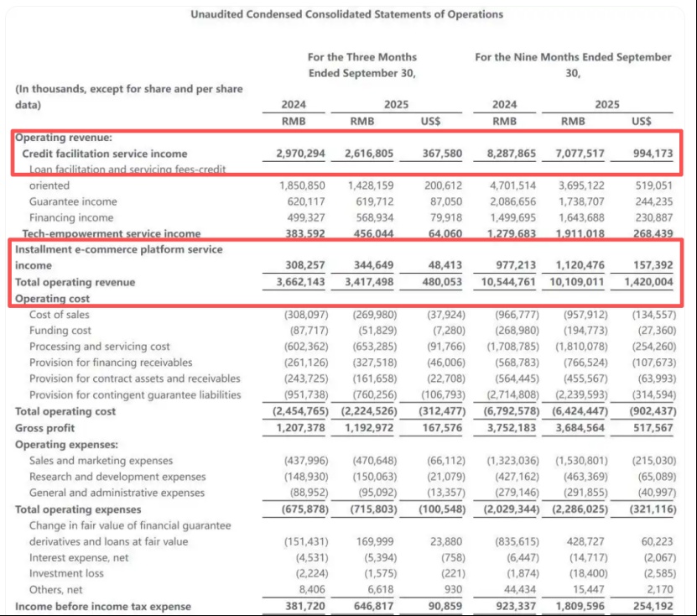Select the Total operating revenue row label
Viewport: 697px width, 616px height.
click(x=74, y=282)
